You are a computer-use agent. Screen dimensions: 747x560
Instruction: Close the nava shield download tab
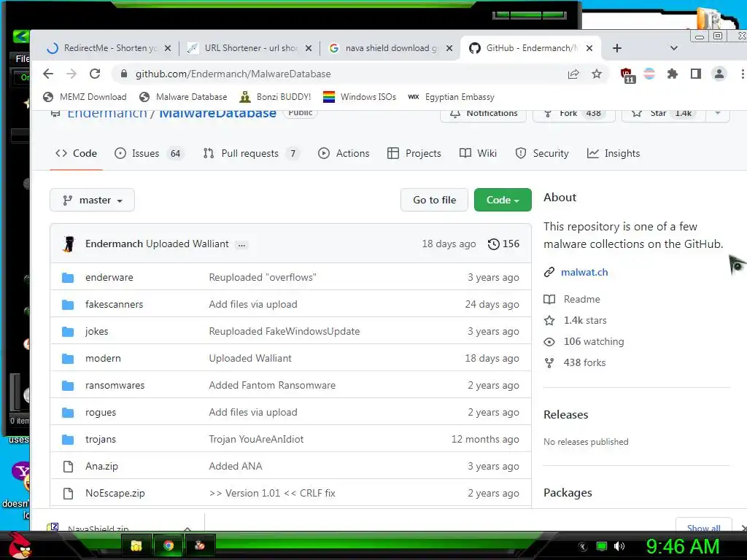[449, 48]
